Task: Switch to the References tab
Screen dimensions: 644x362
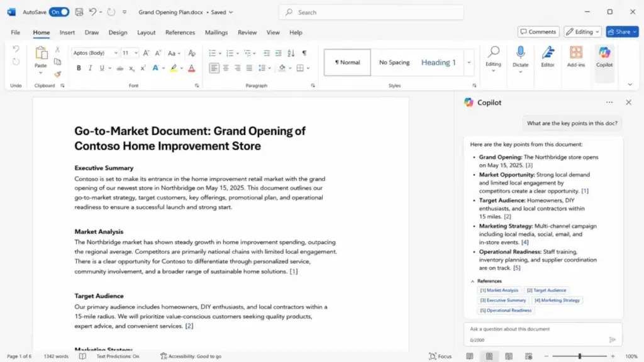Action: point(180,33)
